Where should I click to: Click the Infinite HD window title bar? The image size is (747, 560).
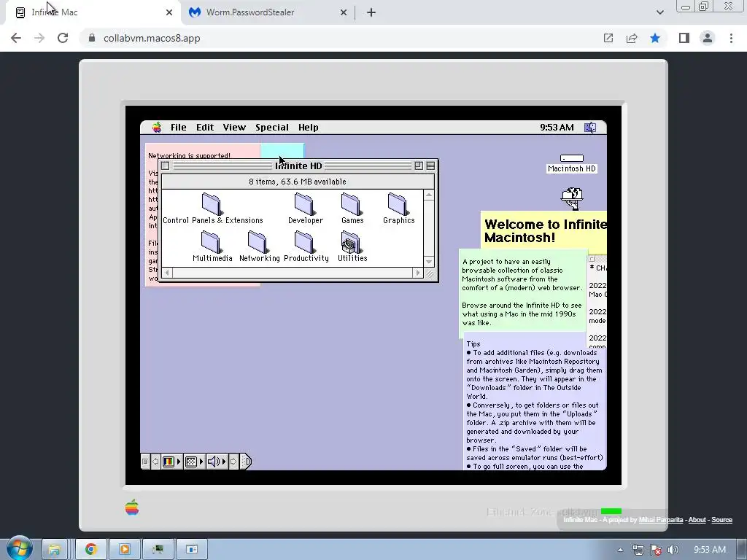(x=298, y=166)
